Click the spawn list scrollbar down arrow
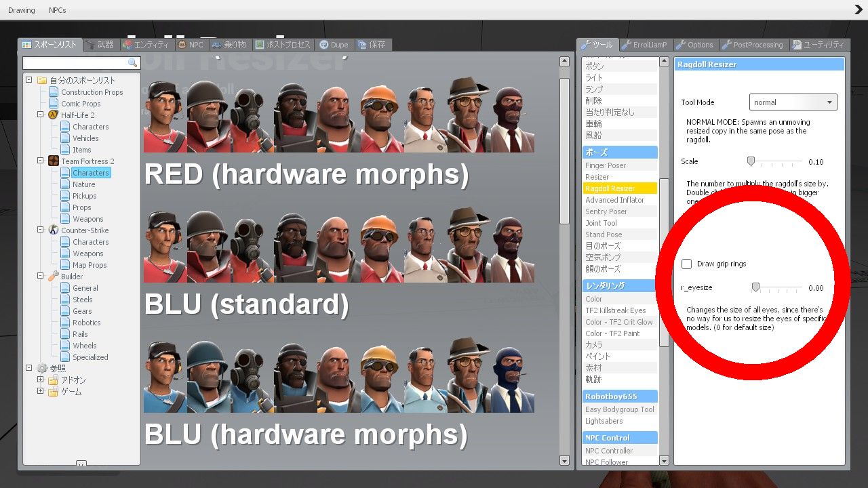 click(x=564, y=461)
